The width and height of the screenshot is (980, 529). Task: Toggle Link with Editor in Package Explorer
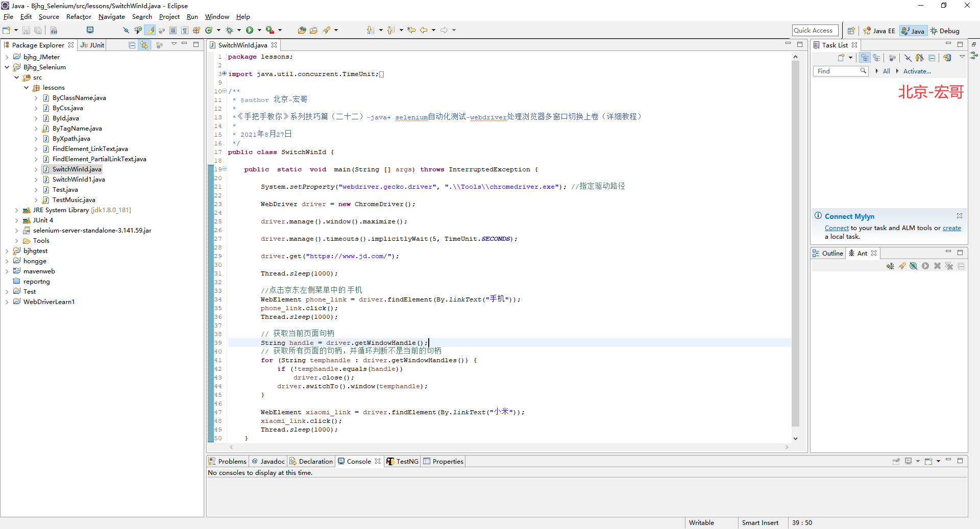(144, 45)
